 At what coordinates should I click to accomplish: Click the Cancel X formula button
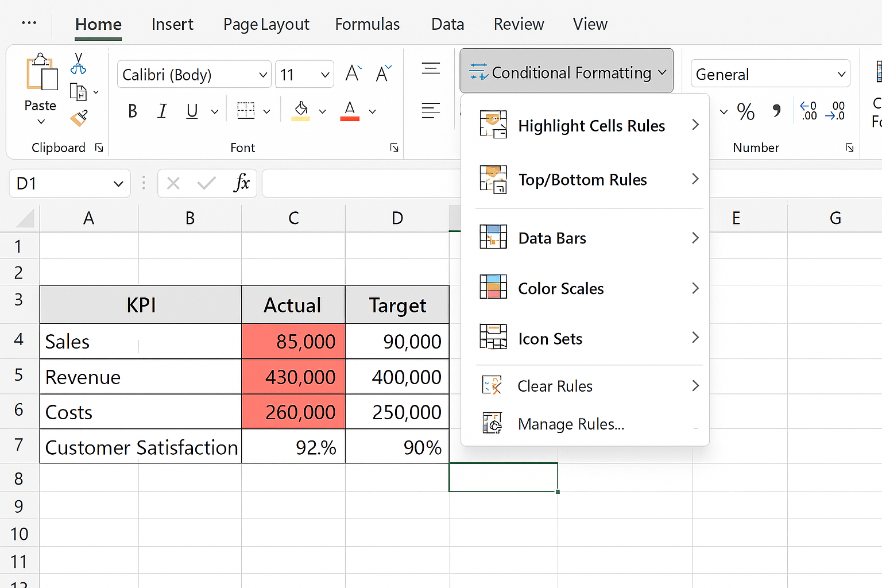coord(173,184)
